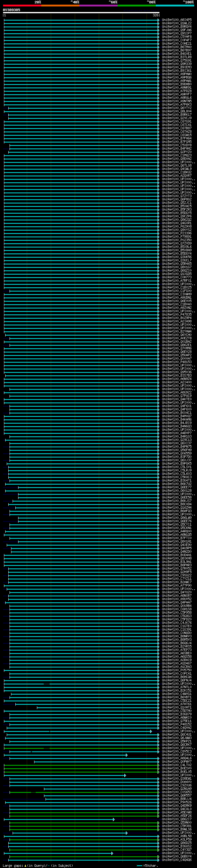Select hit label UniRef100_C5YHF8
This screenshot has width=197, height=868.
177,37
